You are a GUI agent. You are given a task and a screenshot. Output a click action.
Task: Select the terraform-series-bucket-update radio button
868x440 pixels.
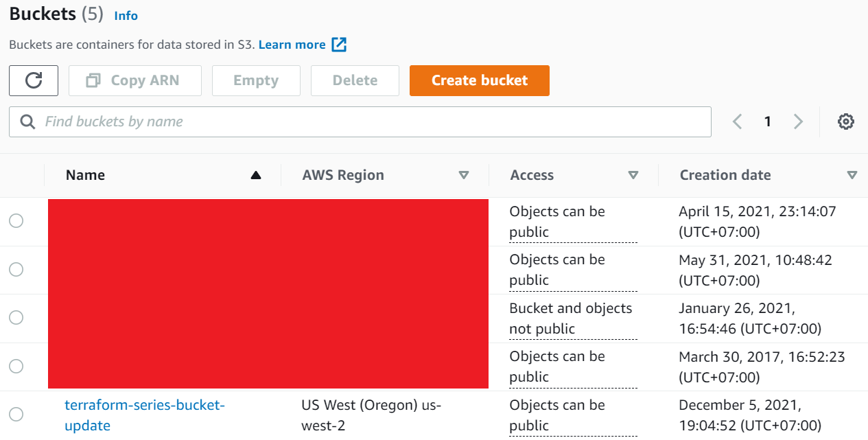pyautogui.click(x=16, y=414)
